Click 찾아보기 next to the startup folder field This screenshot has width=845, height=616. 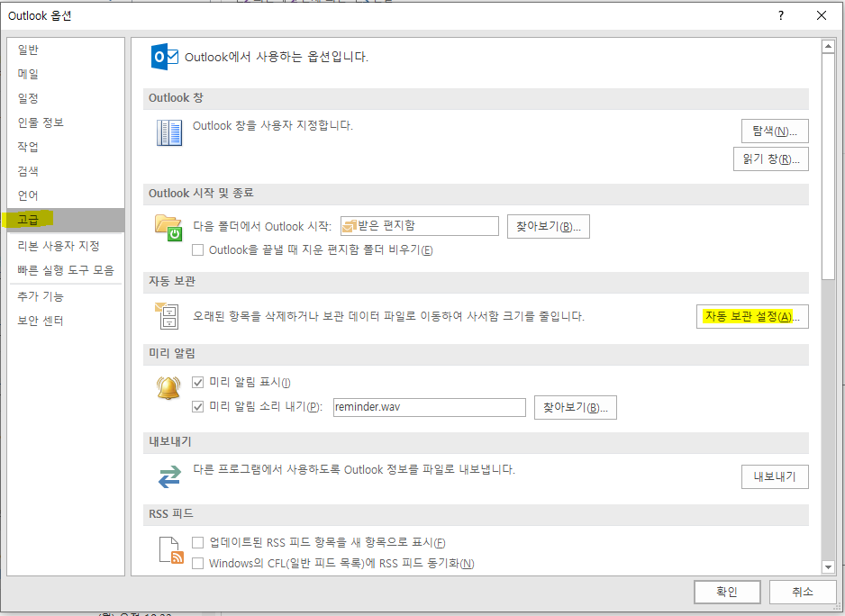coord(549,226)
